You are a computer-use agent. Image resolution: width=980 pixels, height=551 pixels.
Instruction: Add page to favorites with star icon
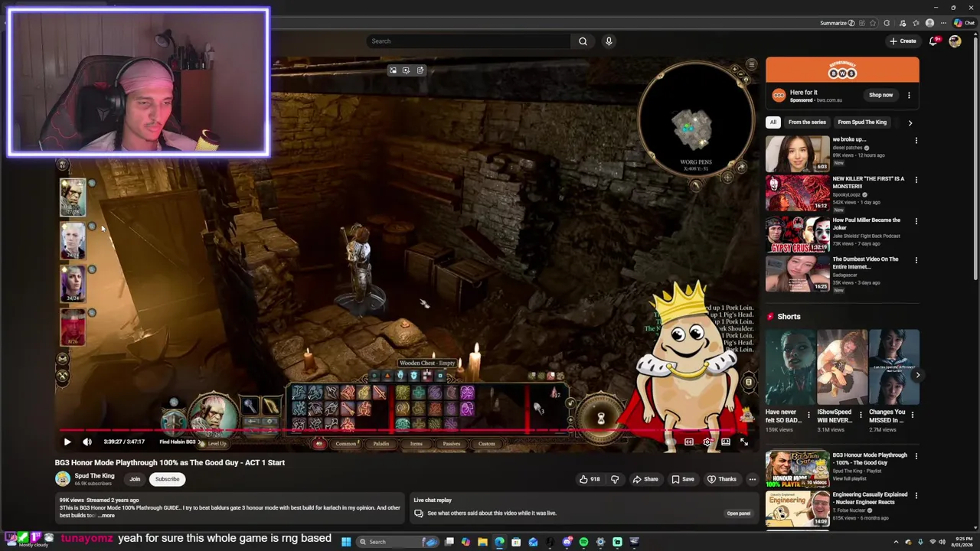(x=872, y=23)
